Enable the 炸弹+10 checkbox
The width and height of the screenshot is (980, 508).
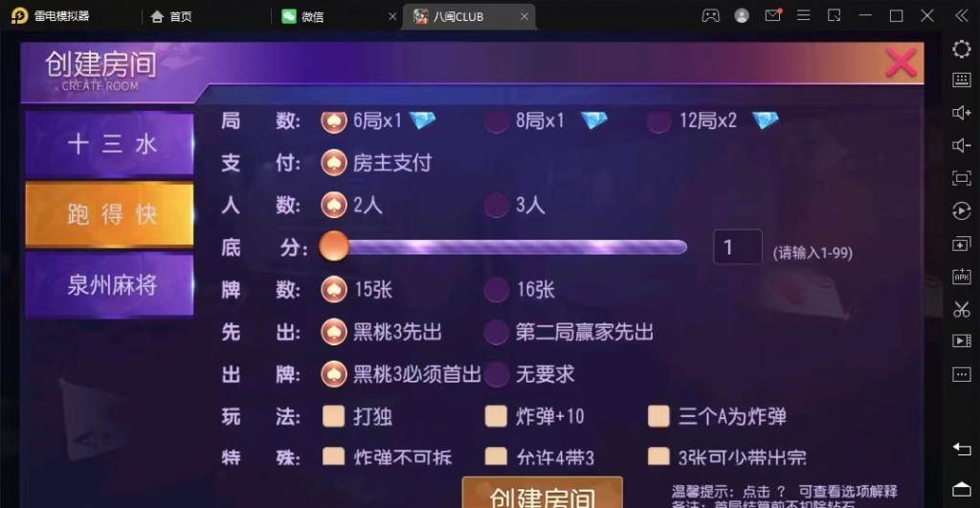pos(496,416)
